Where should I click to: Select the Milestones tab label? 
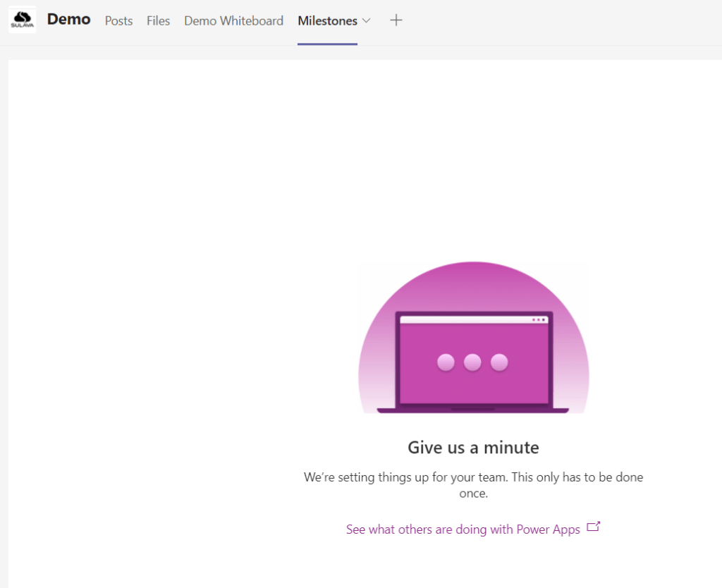(327, 21)
